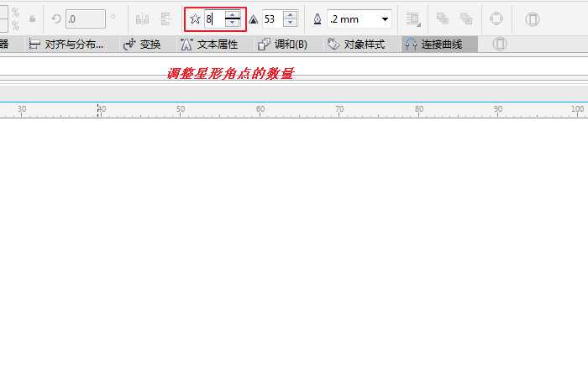Click the wrap text icon
This screenshot has width=588, height=378.
(x=412, y=18)
